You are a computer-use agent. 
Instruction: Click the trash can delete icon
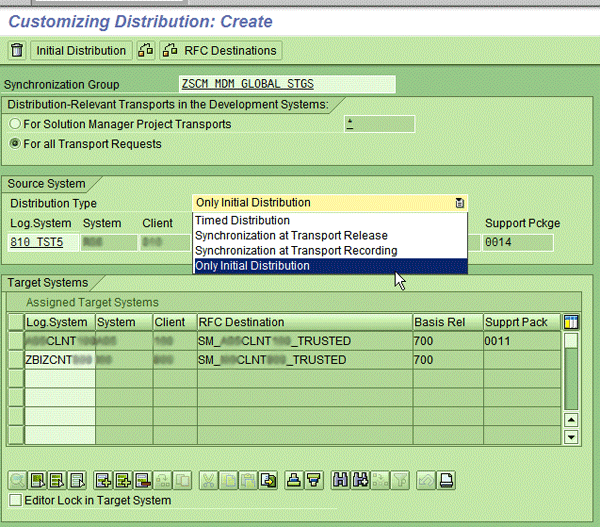click(17, 51)
